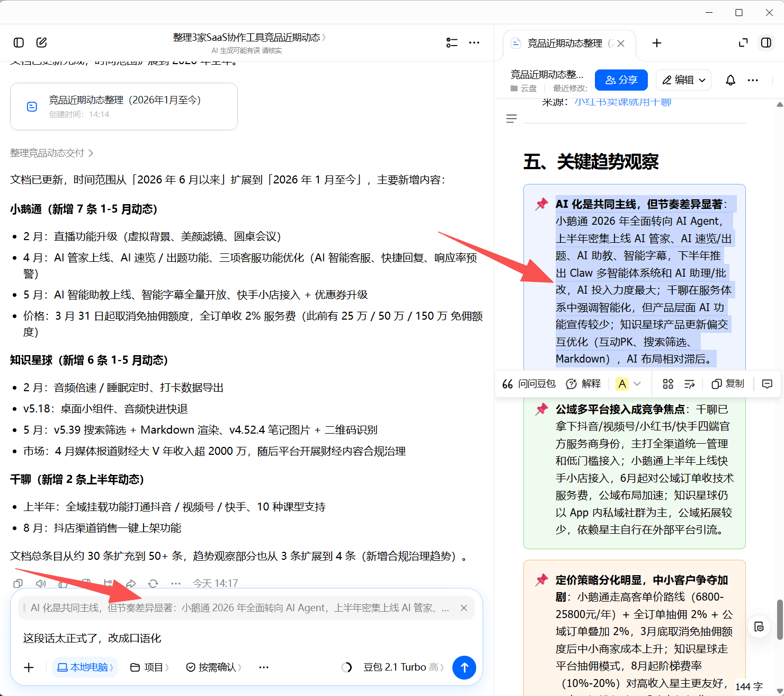Expand document panel to full screen
The image size is (784, 696).
pyautogui.click(x=743, y=43)
